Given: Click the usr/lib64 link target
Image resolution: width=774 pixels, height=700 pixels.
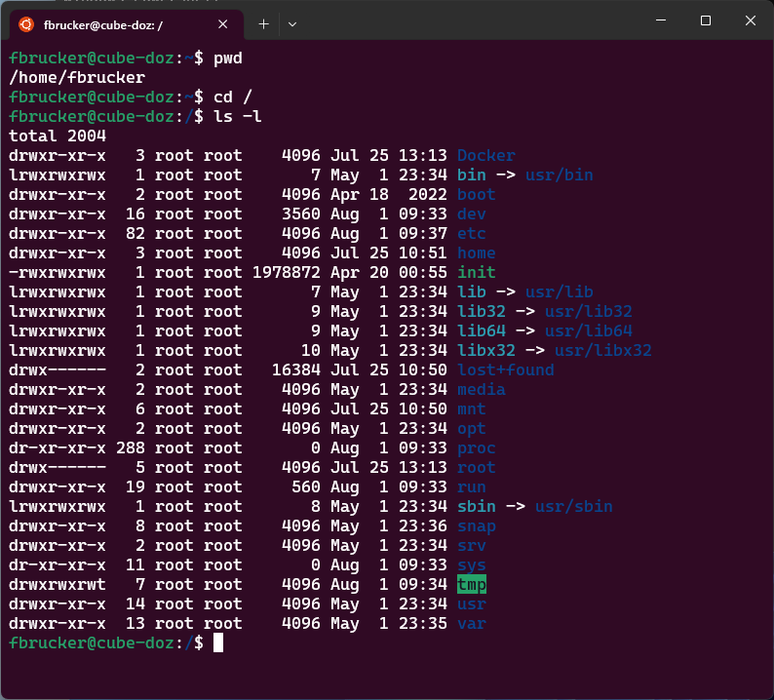Looking at the screenshot, I should 589,331.
